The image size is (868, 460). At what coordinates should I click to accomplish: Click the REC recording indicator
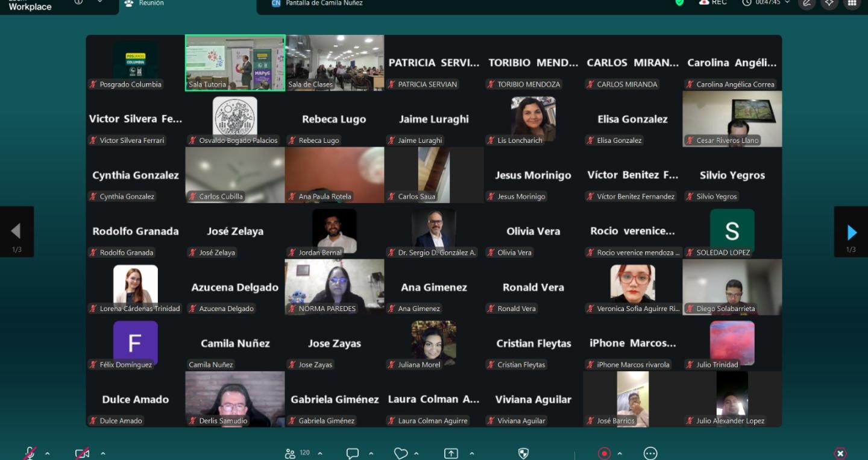tap(713, 2)
